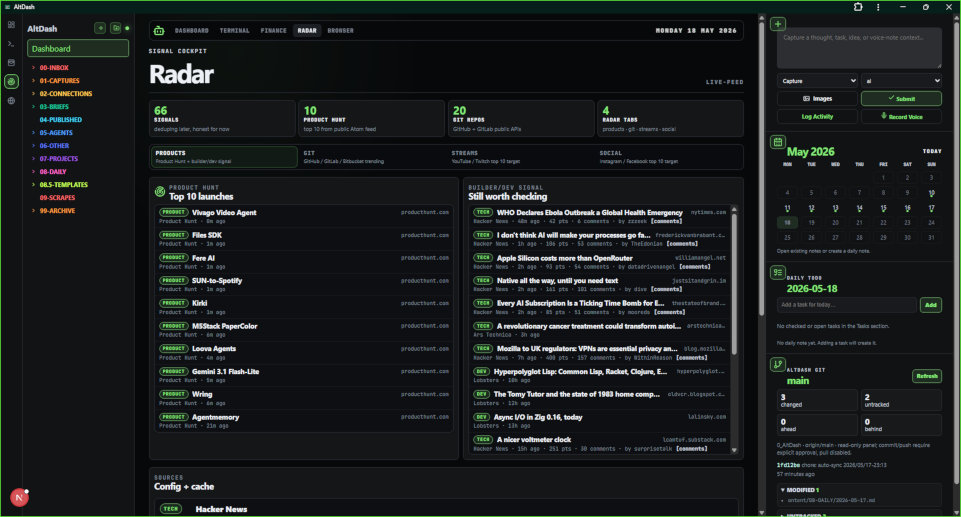Select May 18 in the calendar
Image resolution: width=961 pixels, height=517 pixels.
pyautogui.click(x=788, y=223)
